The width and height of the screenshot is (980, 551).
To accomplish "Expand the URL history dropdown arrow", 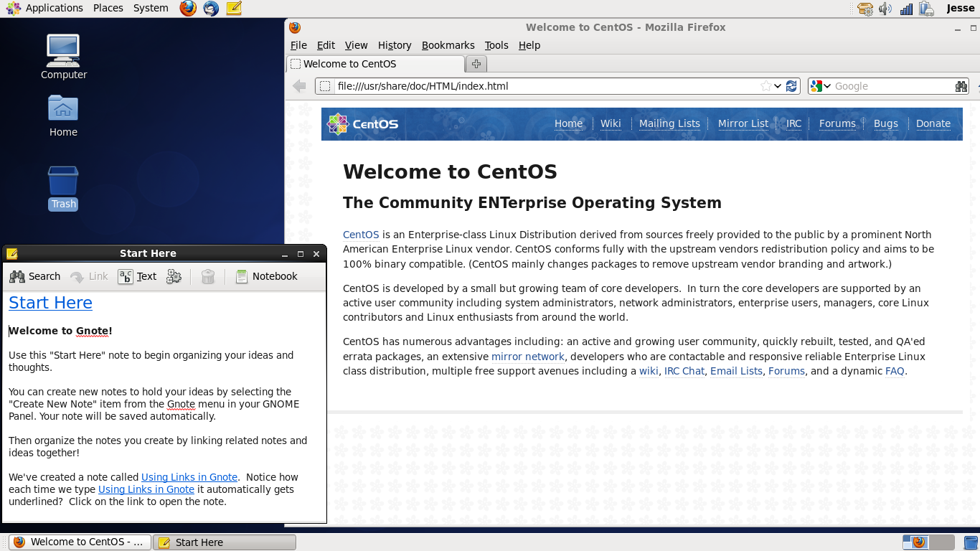I will 778,86.
